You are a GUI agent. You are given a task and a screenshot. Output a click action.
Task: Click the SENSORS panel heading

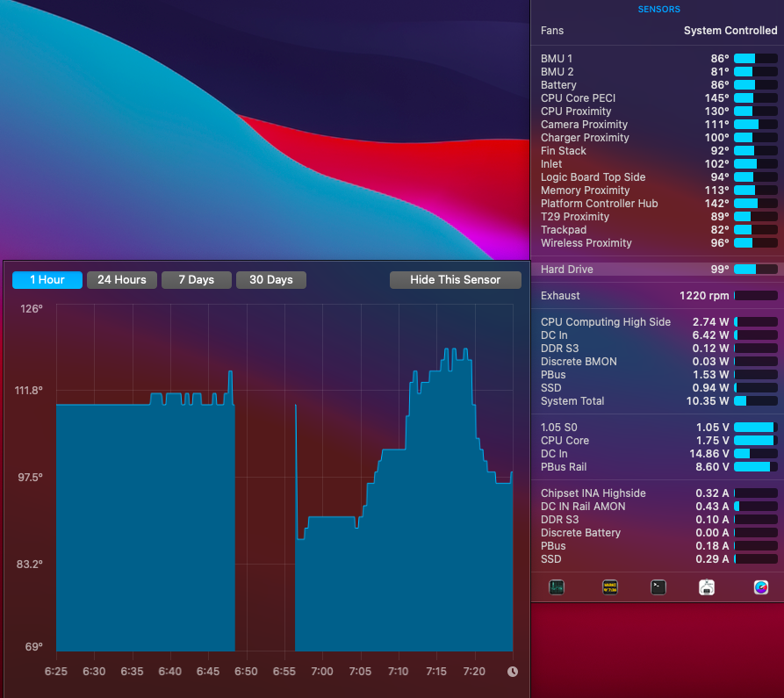tap(658, 9)
